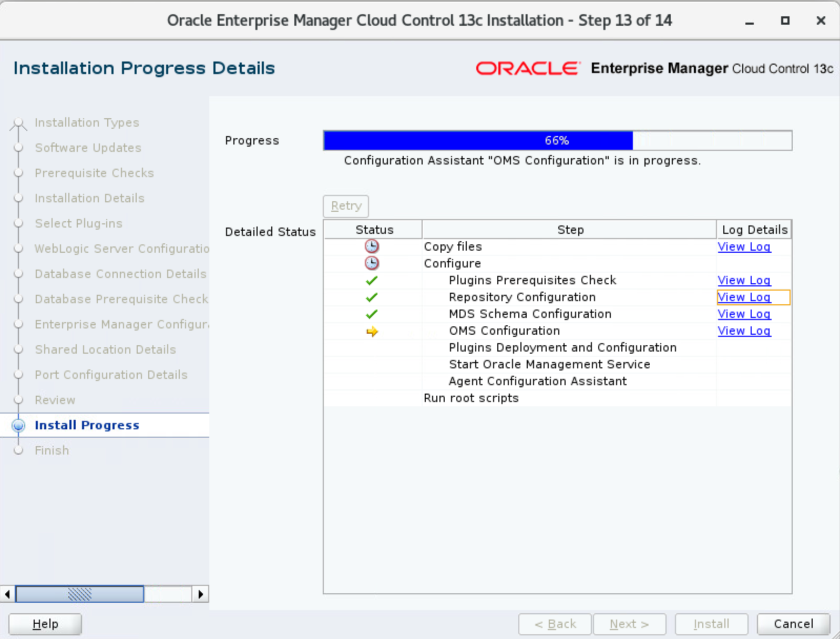Click the Oracle logo in header
The height and width of the screenshot is (639, 840).
(x=528, y=68)
